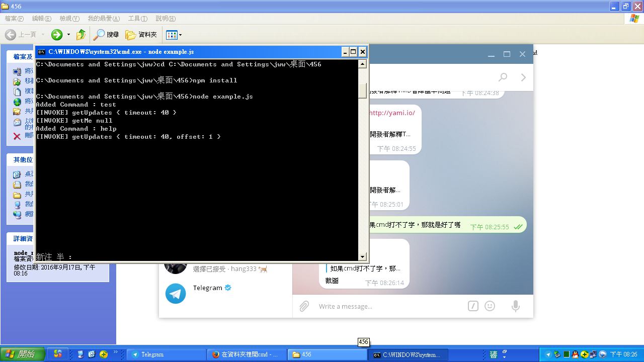Open the emoji picker smiley icon
Screen dimensions: 644x362
[x=490, y=306]
